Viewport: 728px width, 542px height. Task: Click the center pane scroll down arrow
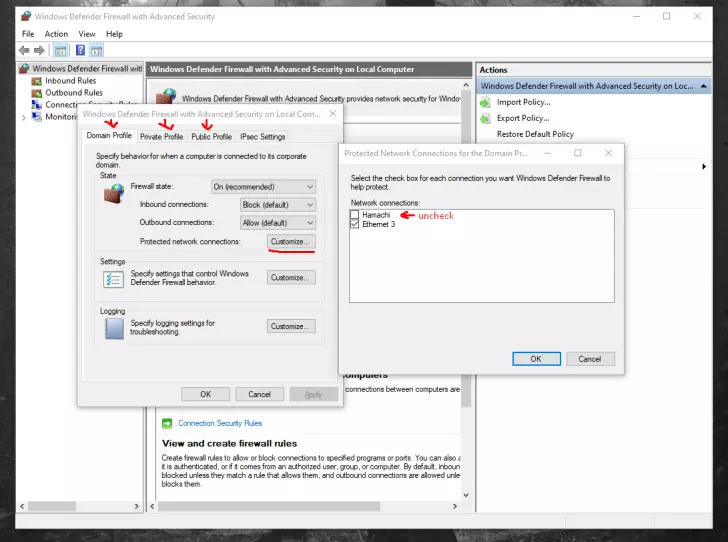pyautogui.click(x=466, y=496)
